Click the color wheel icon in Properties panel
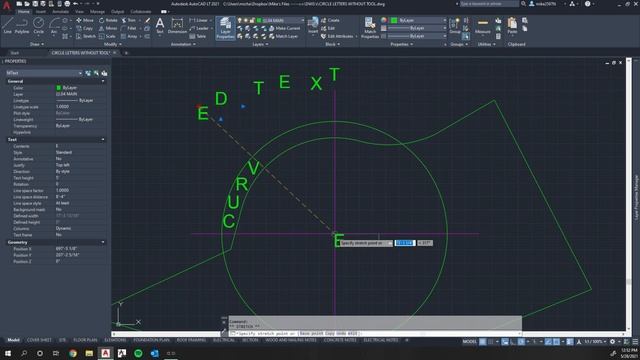Screen dimensions: 640x360 point(384,20)
